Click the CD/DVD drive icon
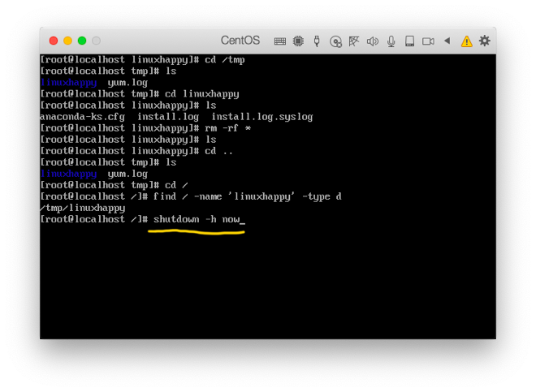The width and height of the screenshot is (536, 392). (335, 41)
